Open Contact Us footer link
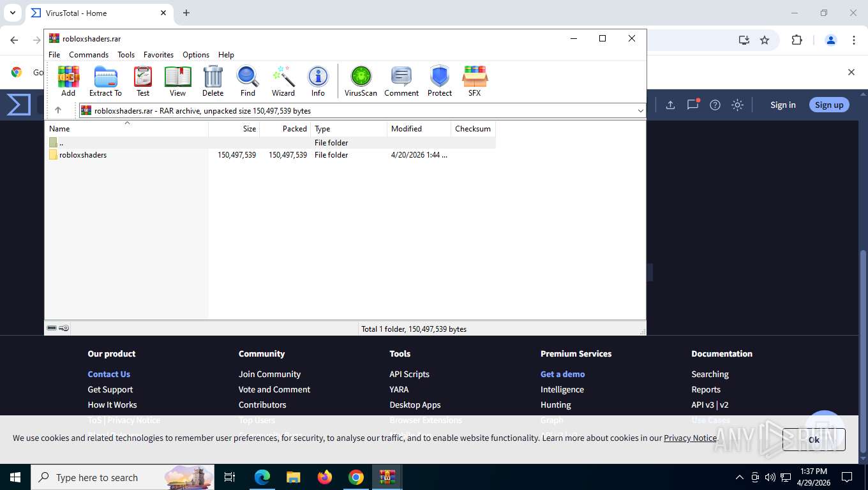 pos(108,374)
